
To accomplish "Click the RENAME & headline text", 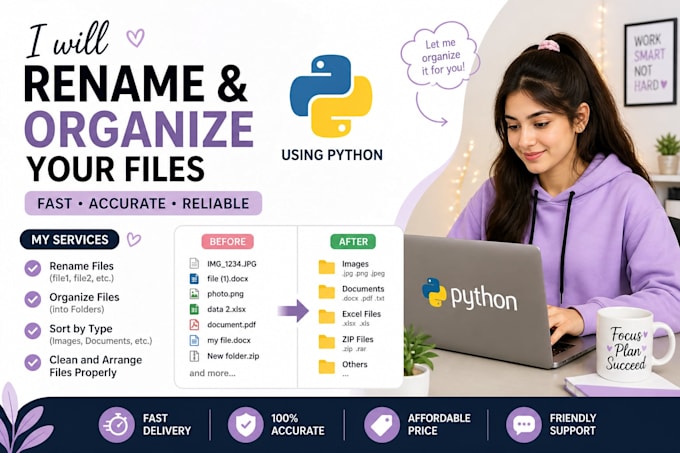I will click(136, 83).
